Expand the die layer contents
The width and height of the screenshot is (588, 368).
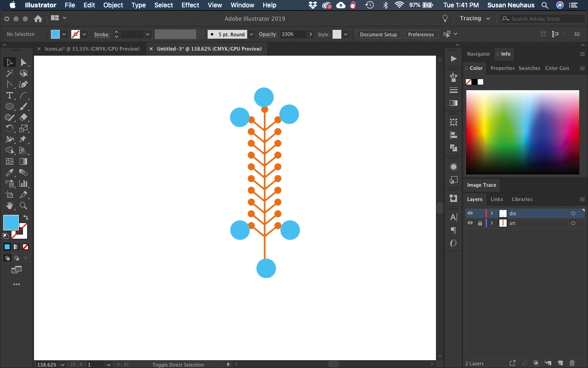coord(492,213)
